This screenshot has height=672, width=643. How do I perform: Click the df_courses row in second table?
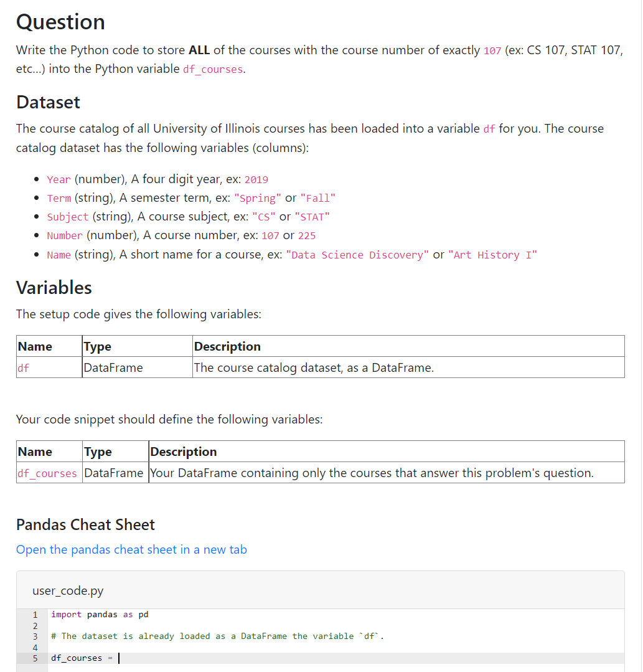pos(47,473)
